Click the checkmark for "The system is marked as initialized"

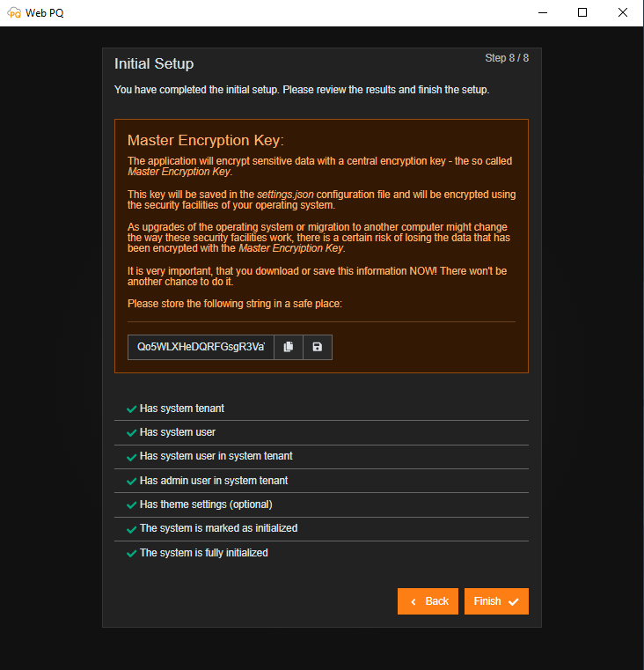click(x=131, y=528)
